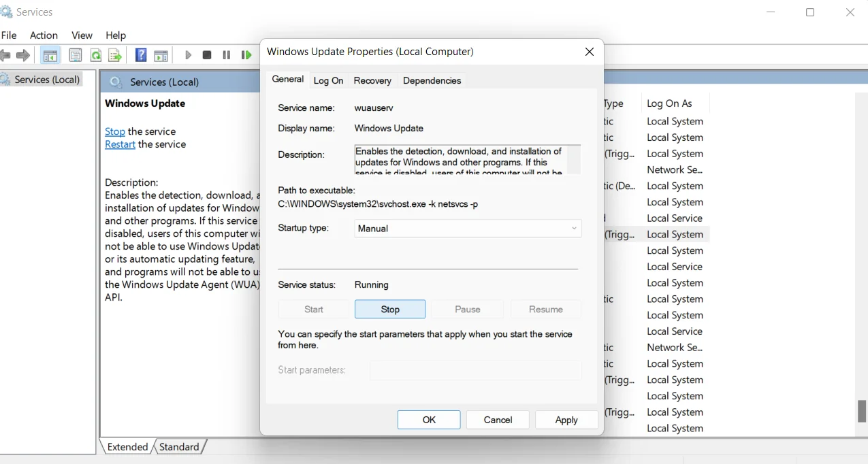The image size is (868, 464).
Task: Click the Forward arrow in Services toolbar
Action: click(24, 55)
